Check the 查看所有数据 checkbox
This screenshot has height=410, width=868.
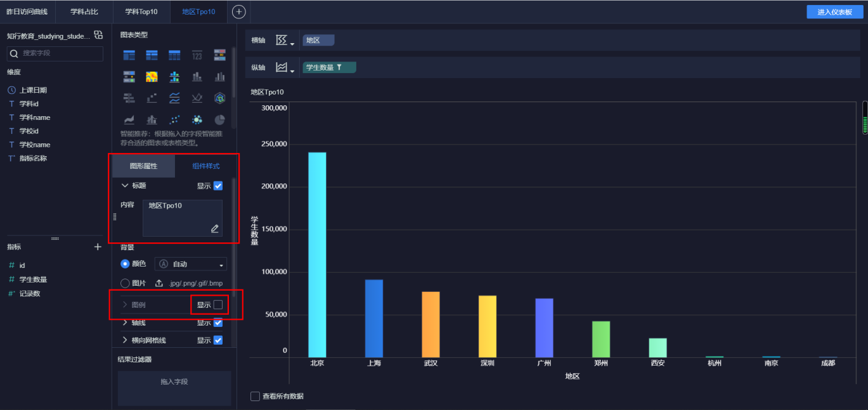click(x=255, y=396)
